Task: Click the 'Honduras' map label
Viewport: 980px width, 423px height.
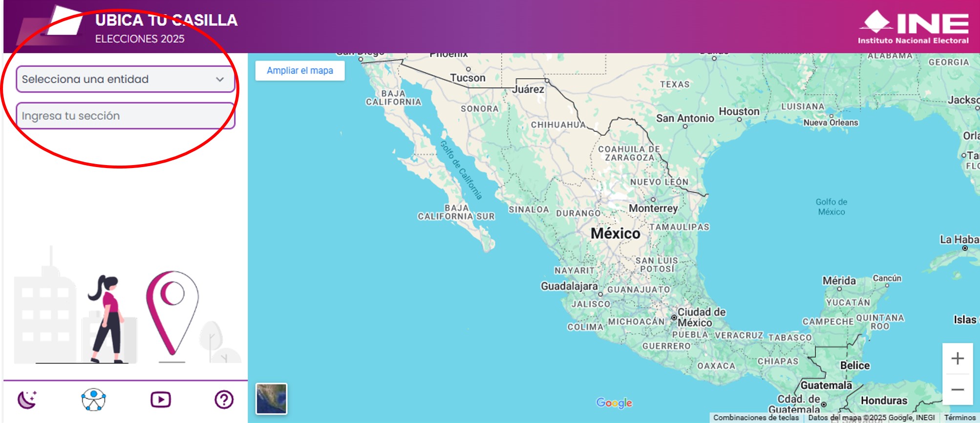Action: (x=884, y=401)
